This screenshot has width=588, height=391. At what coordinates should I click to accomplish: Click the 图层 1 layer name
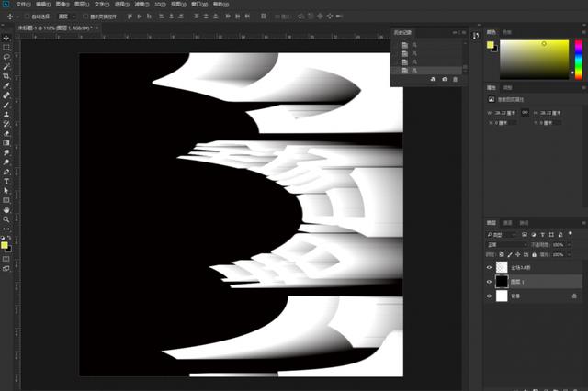pyautogui.click(x=516, y=282)
